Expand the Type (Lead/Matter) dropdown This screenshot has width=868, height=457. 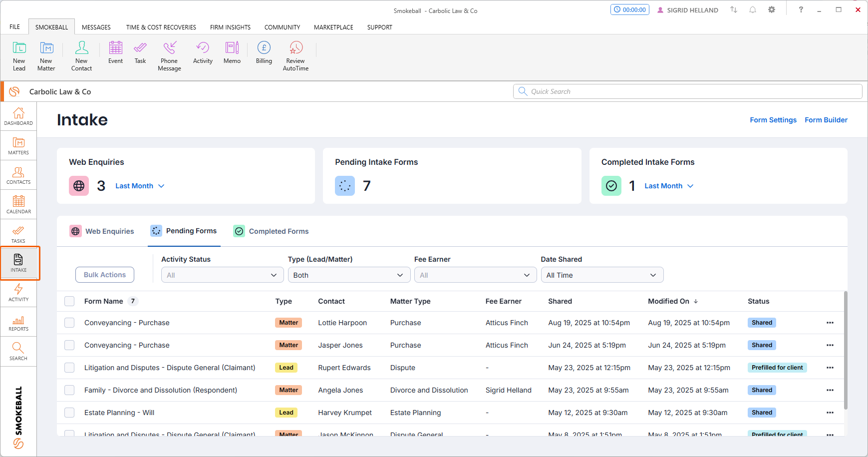[349, 275]
